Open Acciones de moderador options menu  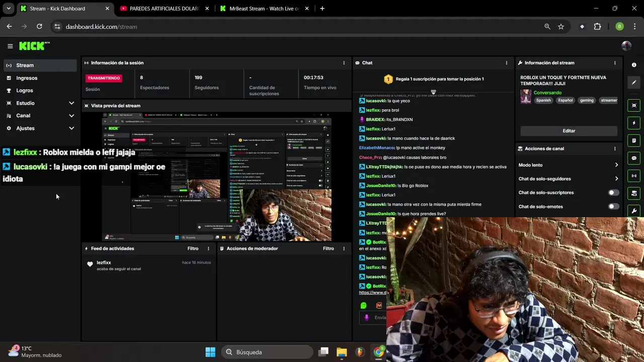tap(344, 248)
